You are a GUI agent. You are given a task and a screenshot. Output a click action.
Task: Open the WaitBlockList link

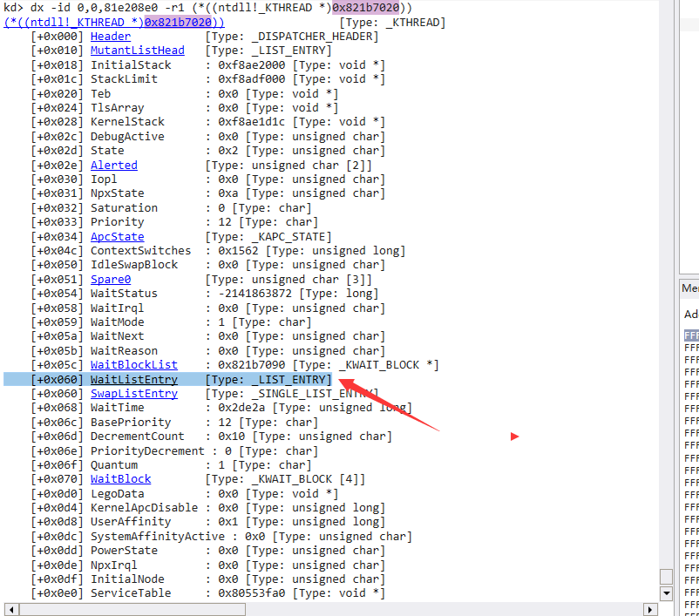(133, 365)
